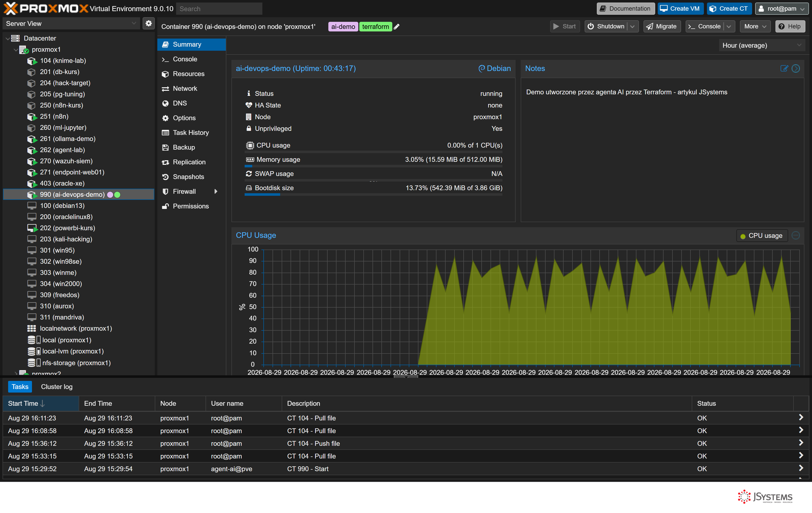
Task: Expand the Firewall submenu arrow
Action: tap(216, 191)
